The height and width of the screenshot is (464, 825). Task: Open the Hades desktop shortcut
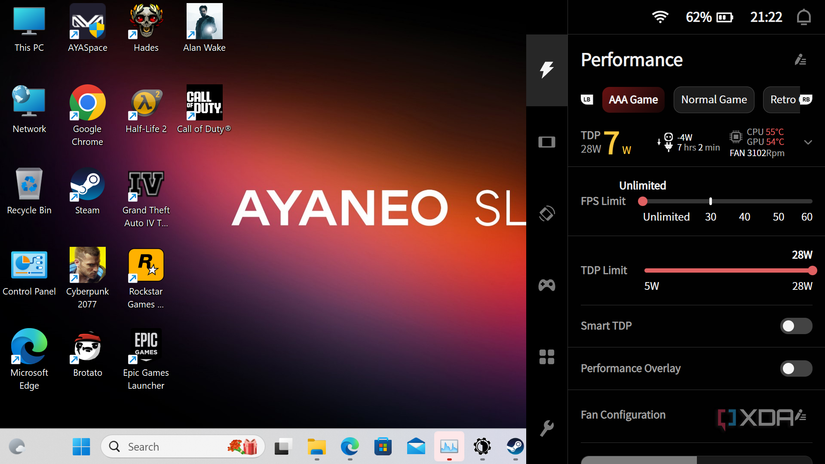[x=146, y=28]
